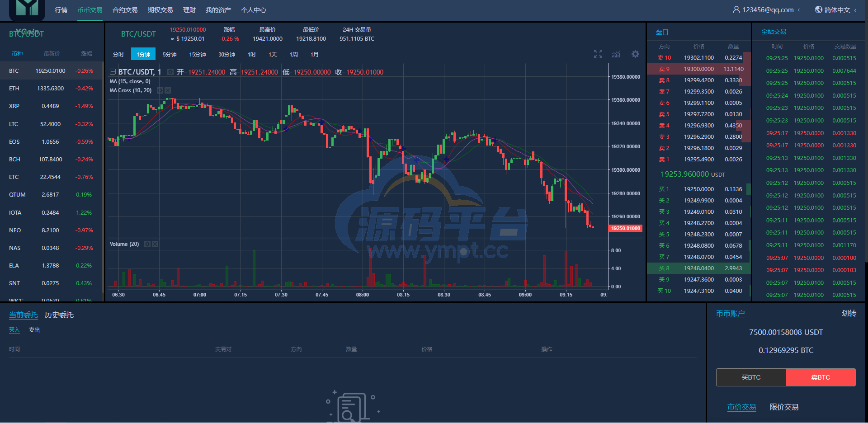Click the 划转 transfer link
The height and width of the screenshot is (423, 868).
coord(849,313)
